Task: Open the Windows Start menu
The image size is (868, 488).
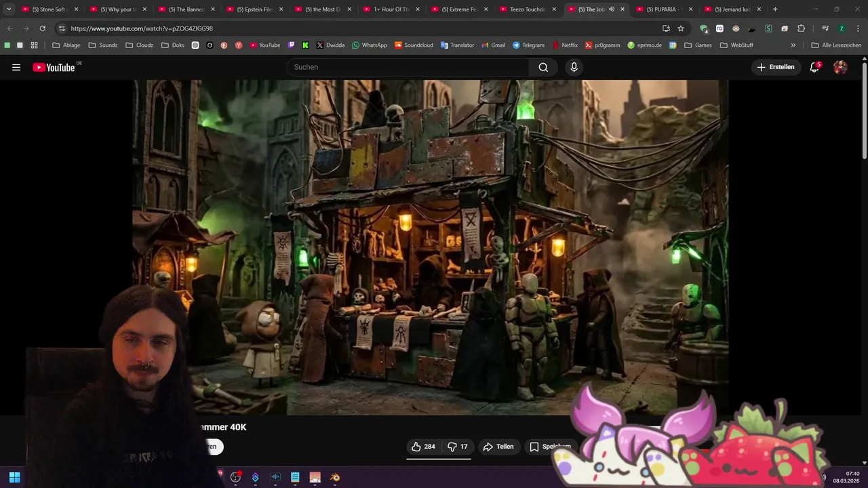Action: tap(14, 477)
